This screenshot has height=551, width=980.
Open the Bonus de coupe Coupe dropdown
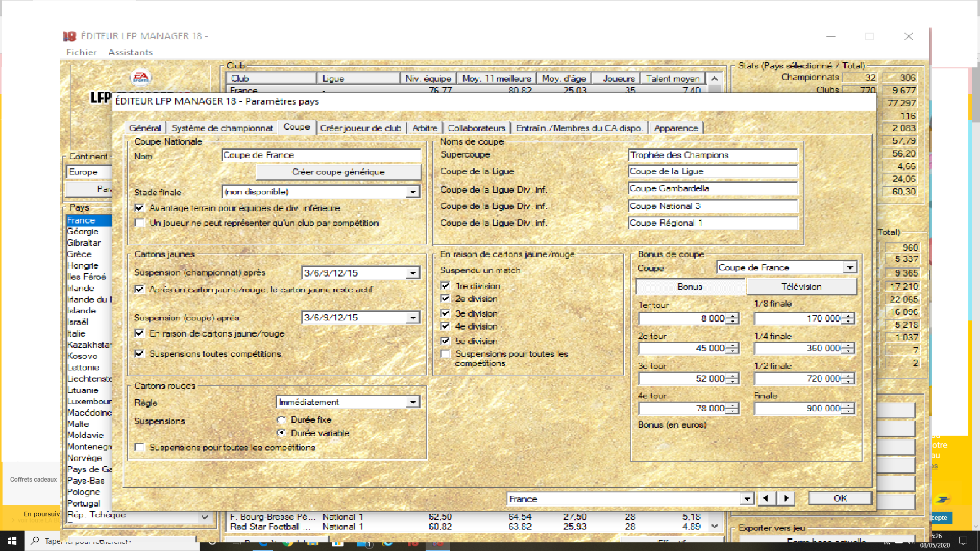[849, 267]
